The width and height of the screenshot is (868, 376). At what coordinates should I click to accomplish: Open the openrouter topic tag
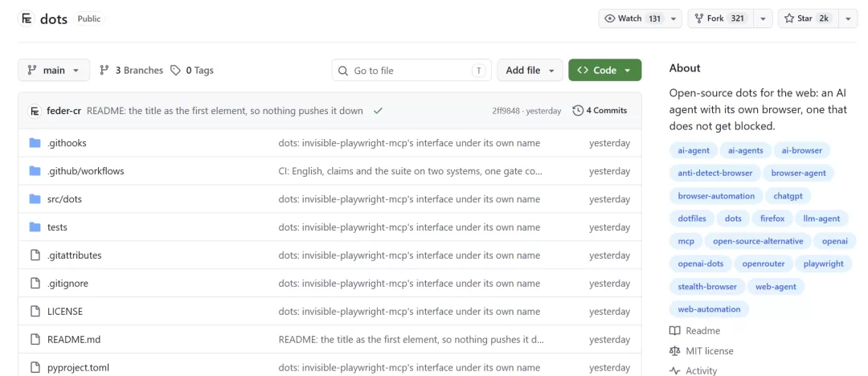click(764, 264)
